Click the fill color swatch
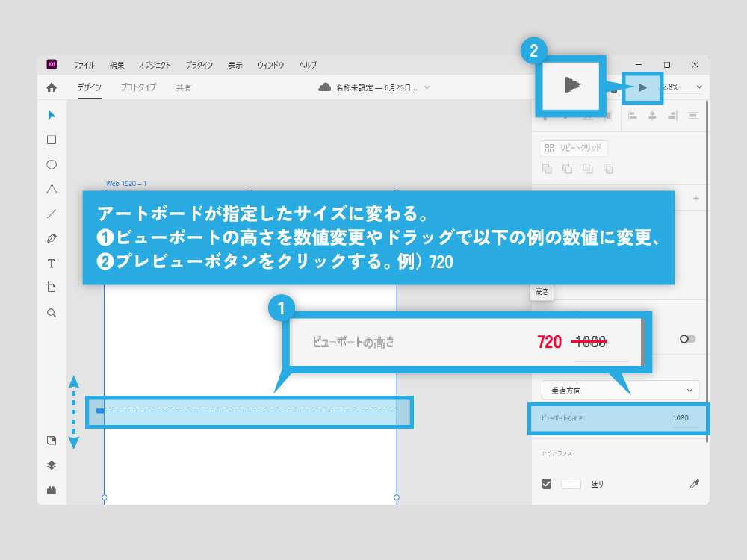The image size is (747, 560). click(571, 484)
